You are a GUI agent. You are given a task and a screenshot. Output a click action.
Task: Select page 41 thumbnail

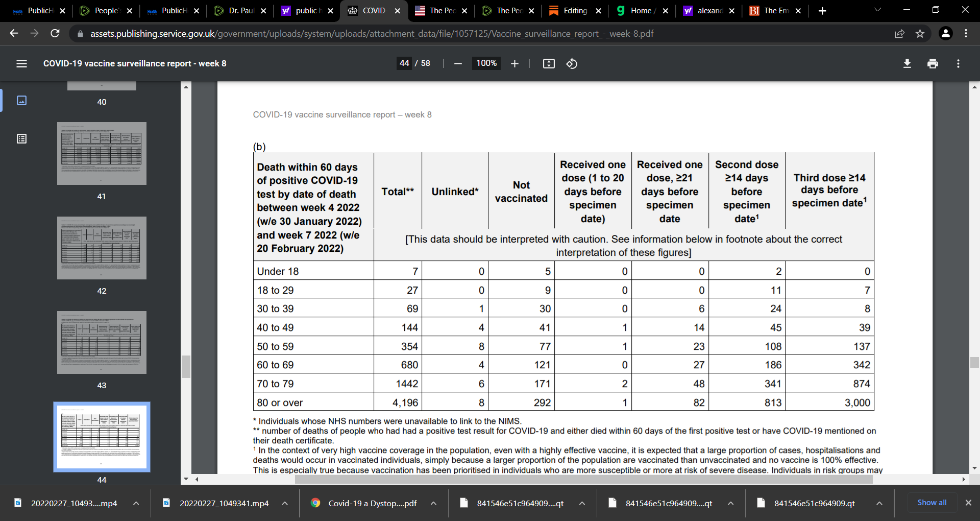(x=102, y=153)
